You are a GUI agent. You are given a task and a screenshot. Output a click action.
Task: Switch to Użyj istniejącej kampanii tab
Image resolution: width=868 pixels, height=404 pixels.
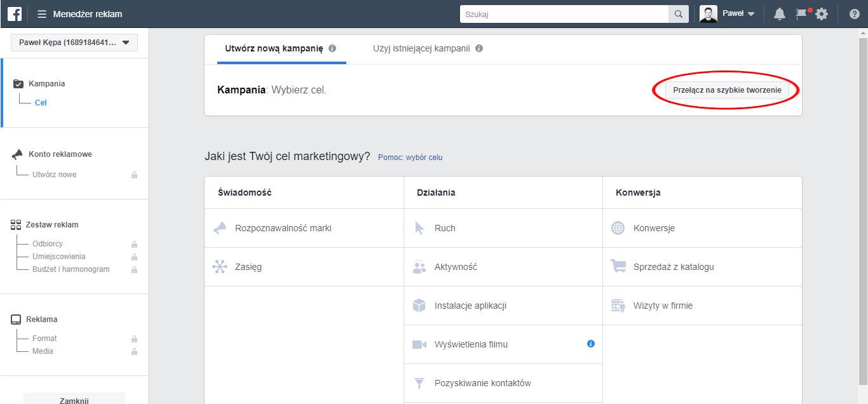[x=421, y=48]
